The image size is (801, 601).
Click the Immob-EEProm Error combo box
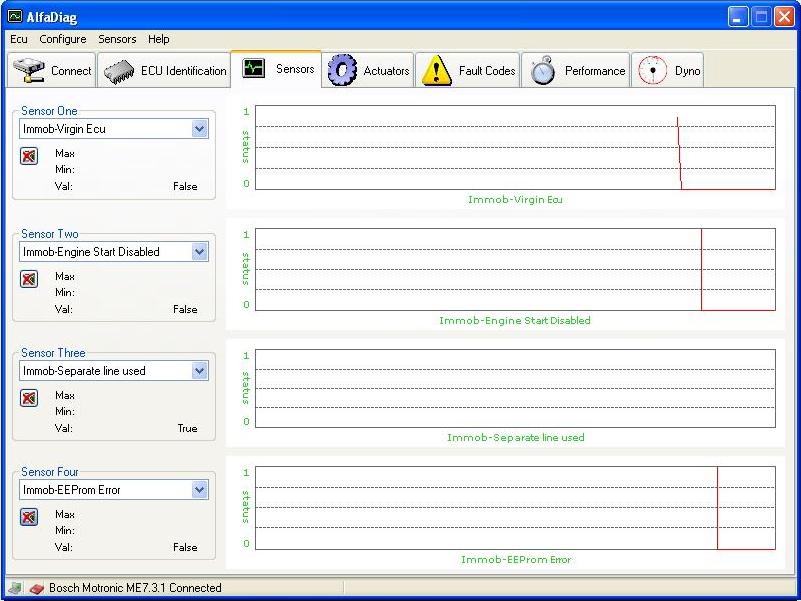pos(114,490)
